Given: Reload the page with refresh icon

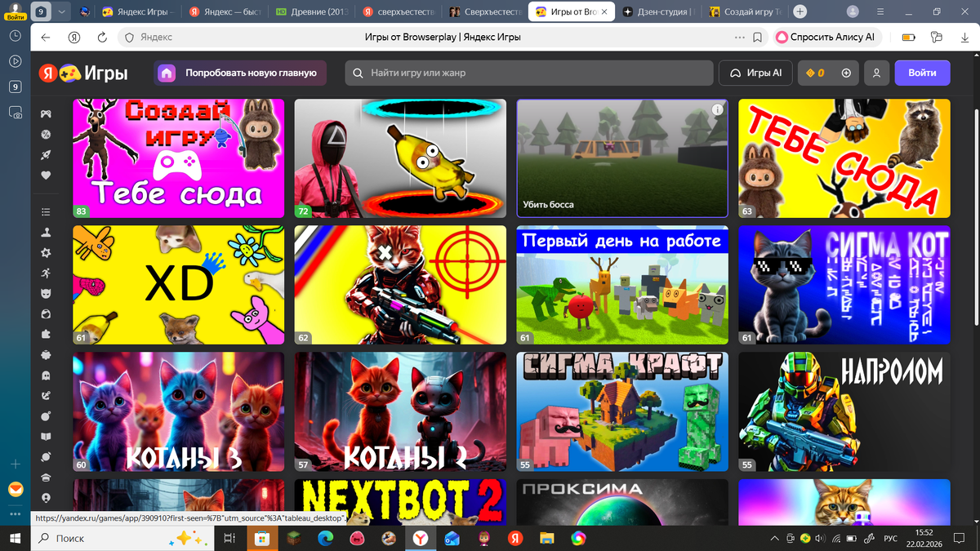Looking at the screenshot, I should [102, 38].
